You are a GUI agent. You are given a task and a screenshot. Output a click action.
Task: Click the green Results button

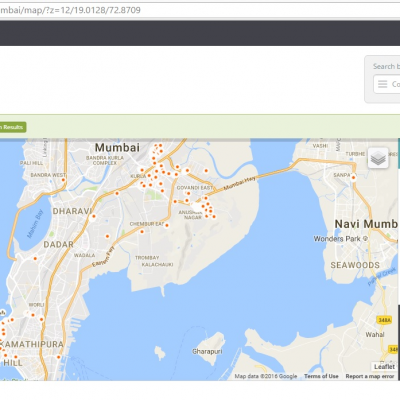(12, 127)
